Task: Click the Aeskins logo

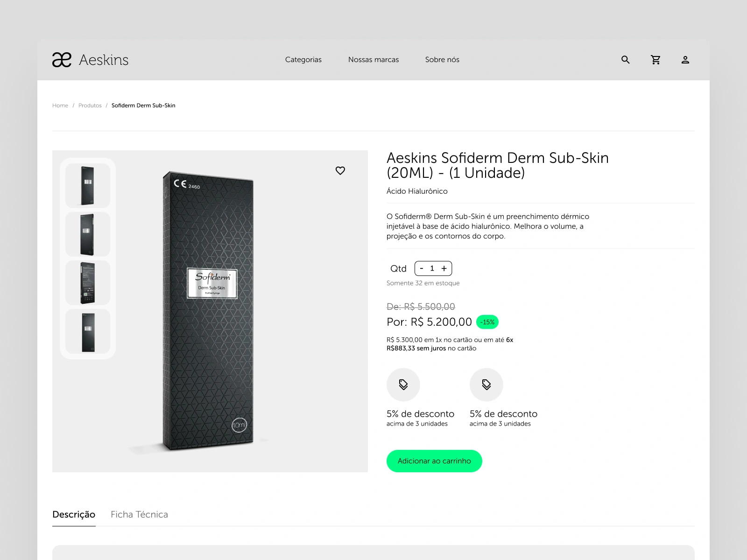Action: (90, 60)
